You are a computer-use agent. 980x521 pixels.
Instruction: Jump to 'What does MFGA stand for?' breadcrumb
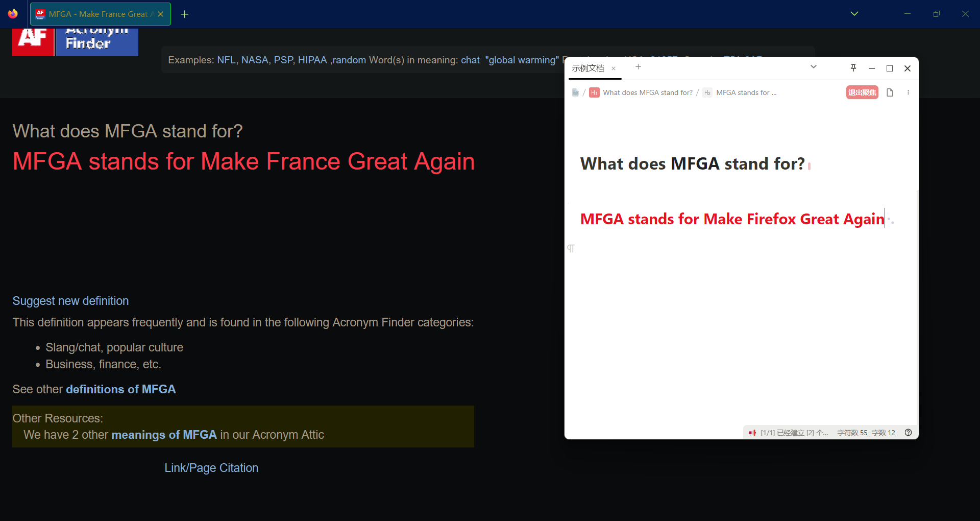click(648, 92)
